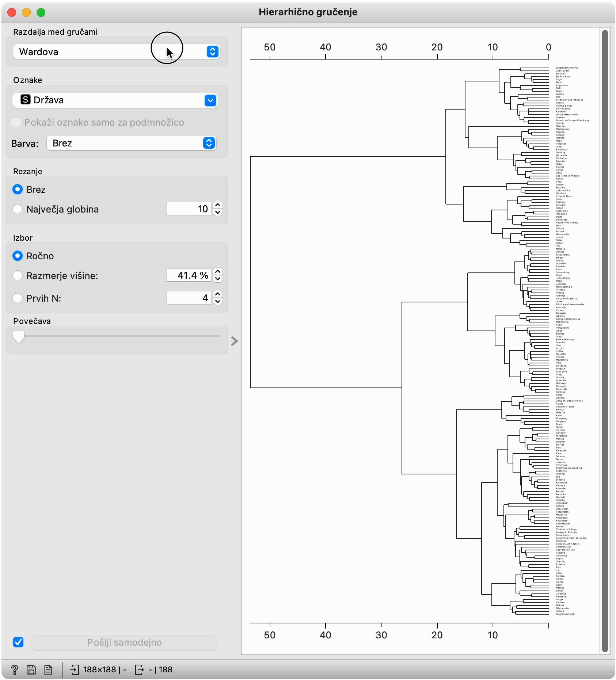Increase the Razmerje višine percentage

click(218, 272)
